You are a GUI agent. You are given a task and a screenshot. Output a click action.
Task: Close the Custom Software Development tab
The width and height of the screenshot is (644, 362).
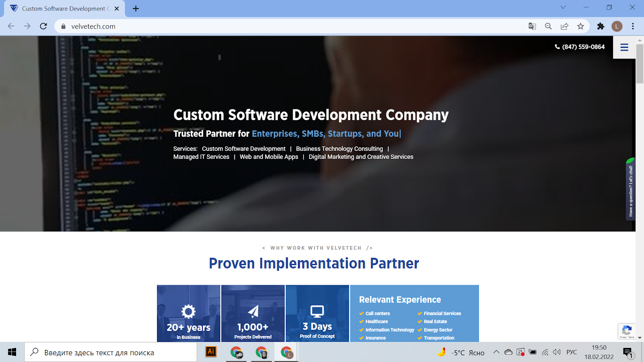click(x=117, y=8)
